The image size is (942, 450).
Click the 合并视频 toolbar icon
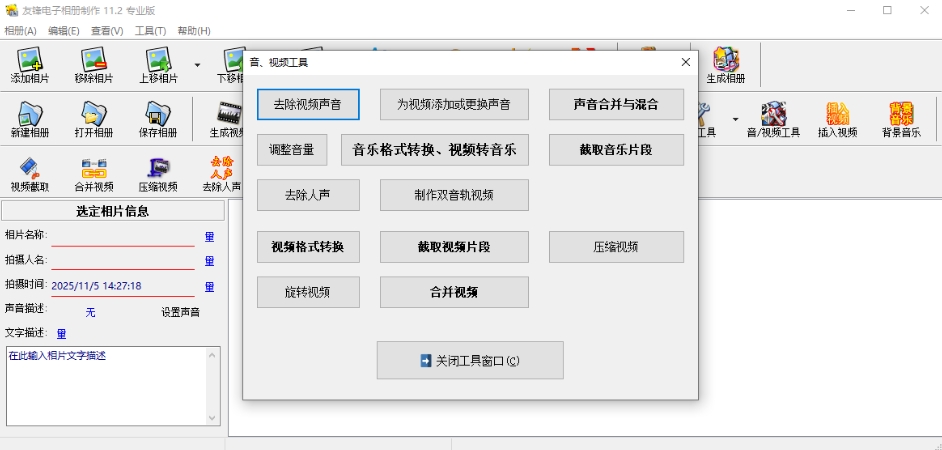[94, 174]
